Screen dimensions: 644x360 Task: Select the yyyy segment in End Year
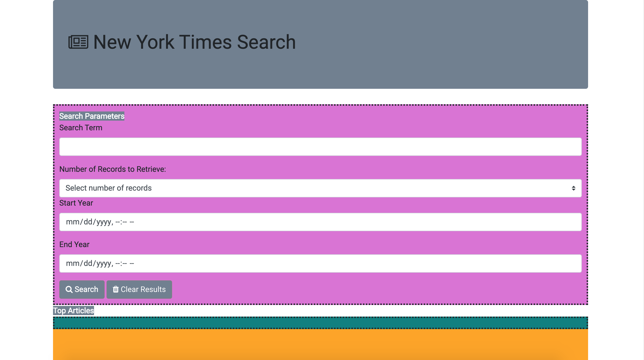coord(104,264)
